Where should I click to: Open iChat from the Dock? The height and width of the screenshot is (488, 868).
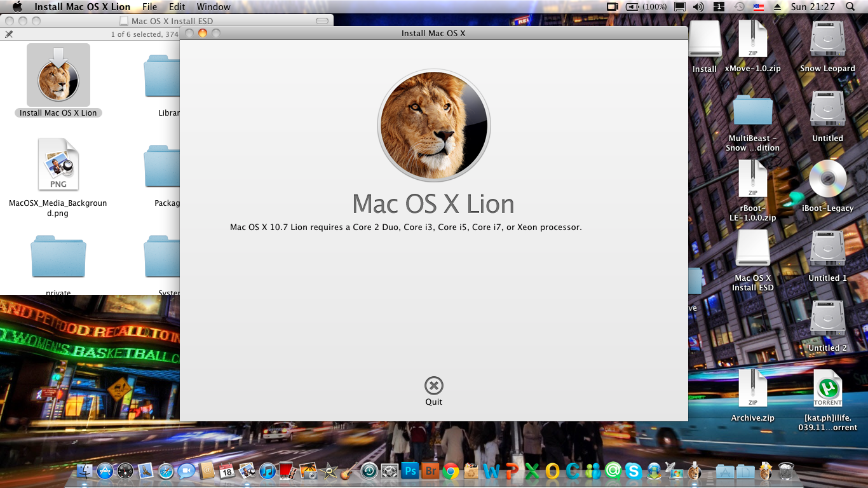186,471
